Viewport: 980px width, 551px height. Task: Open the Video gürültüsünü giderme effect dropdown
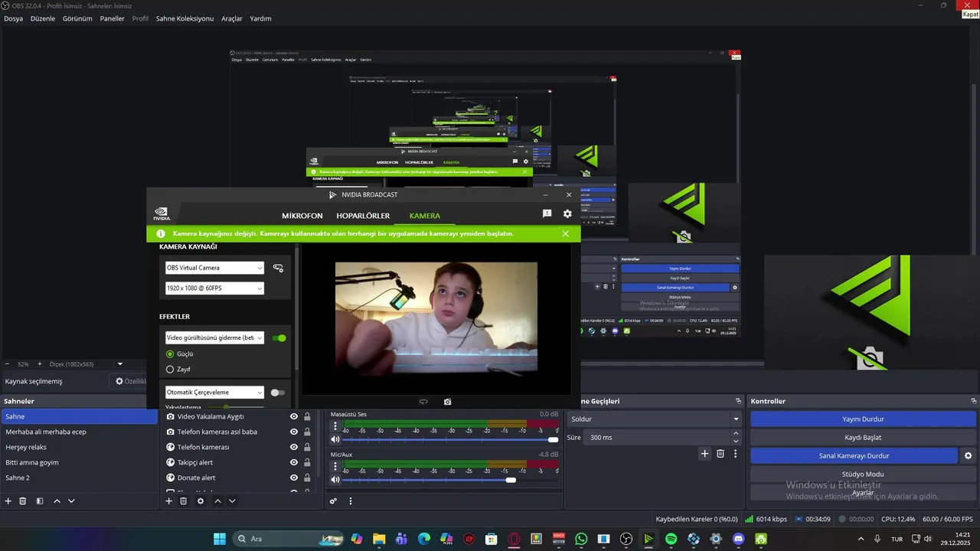tap(214, 337)
